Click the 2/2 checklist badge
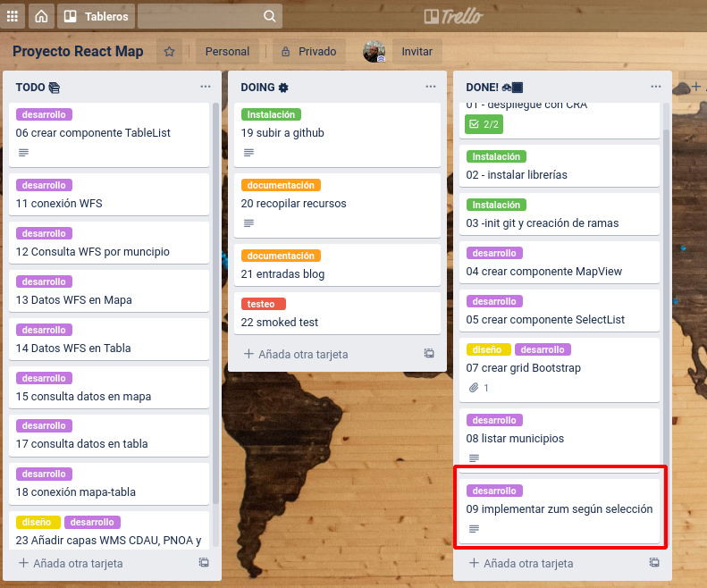The width and height of the screenshot is (707, 588). [484, 124]
